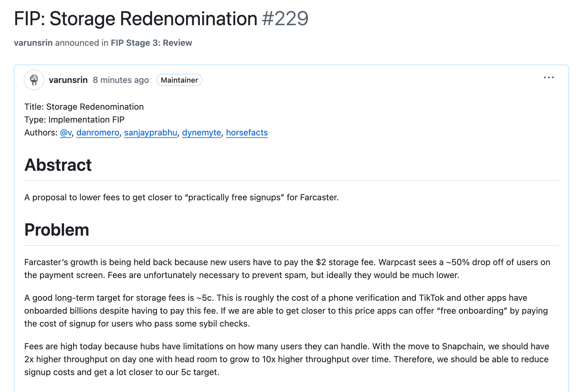Open the danromero author link
This screenshot has height=392, width=578.
[97, 133]
